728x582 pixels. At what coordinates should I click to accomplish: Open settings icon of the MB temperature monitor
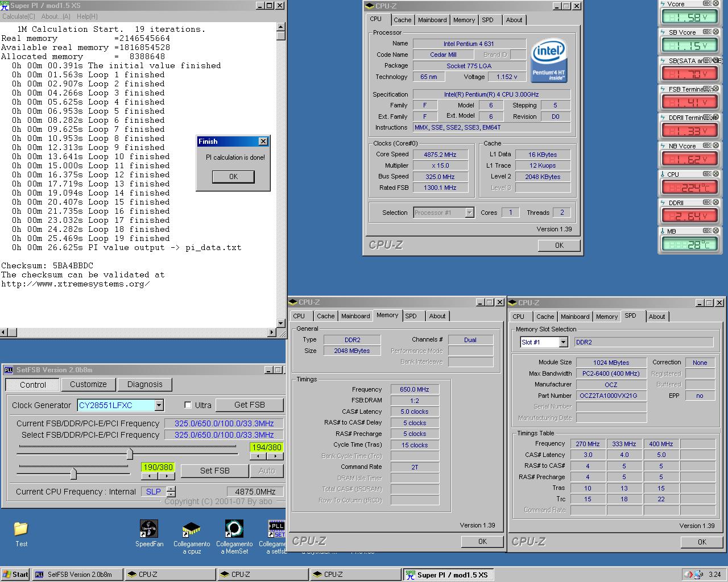pyautogui.click(x=707, y=231)
